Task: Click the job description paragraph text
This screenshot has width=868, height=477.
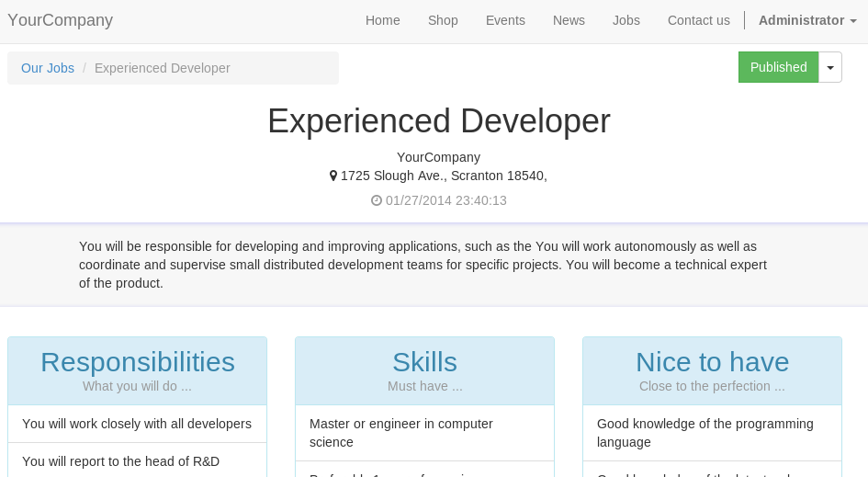Action: click(423, 265)
